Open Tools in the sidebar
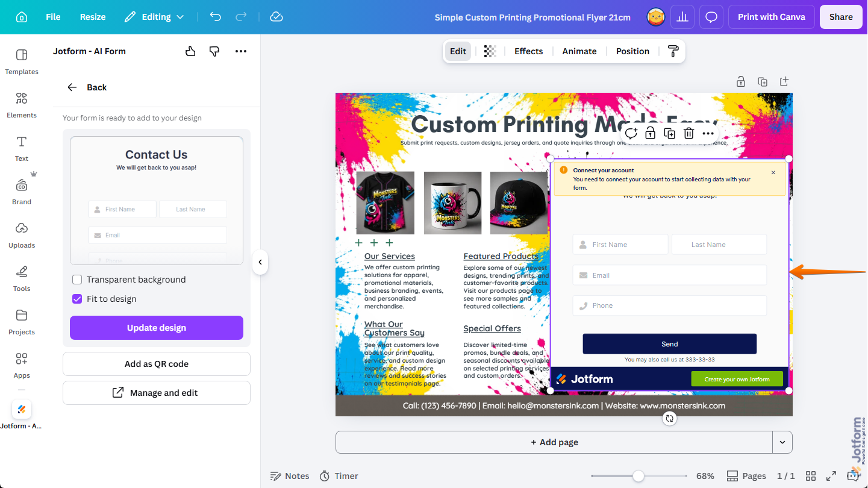The height and width of the screenshot is (488, 868). coord(22,278)
